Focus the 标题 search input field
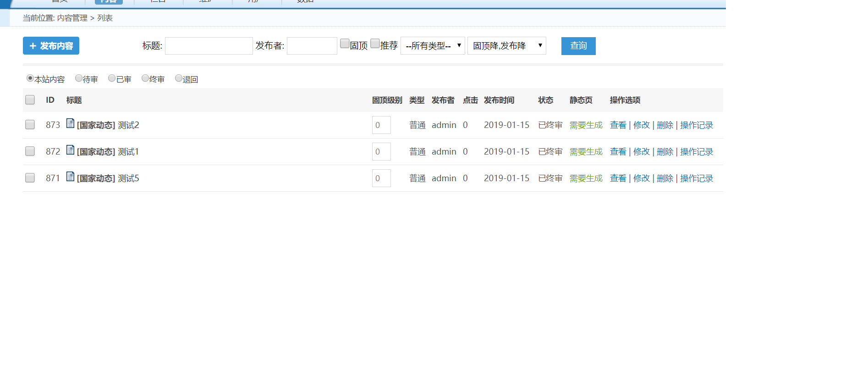Viewport: 868px width, 372px height. [209, 46]
